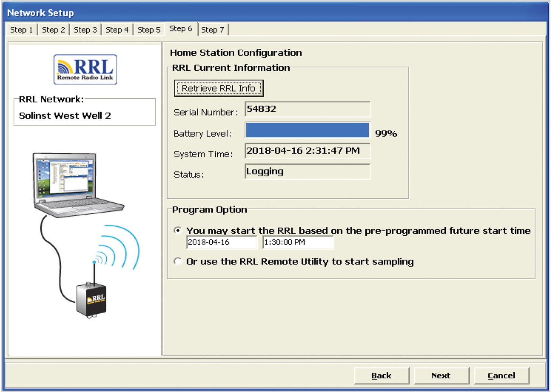The image size is (551, 392).
Task: Click the start time field showing 1:30:00 PM
Action: pyautogui.click(x=298, y=242)
